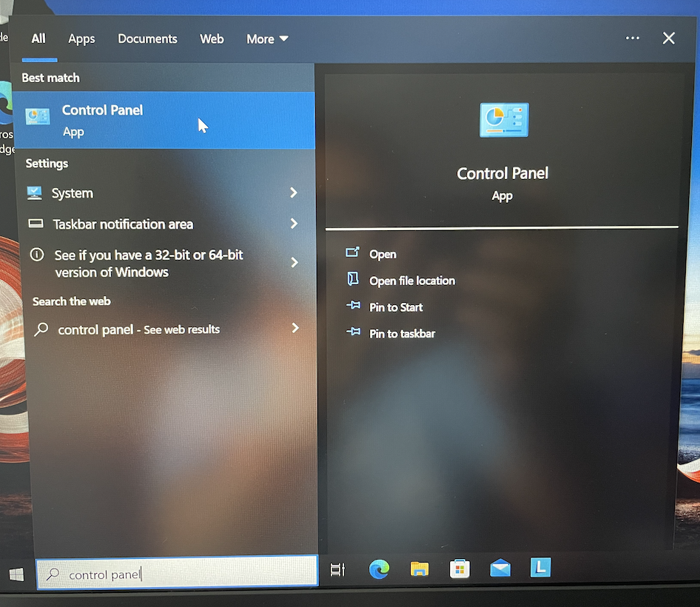
Task: Expand the More dropdown
Action: click(x=267, y=39)
